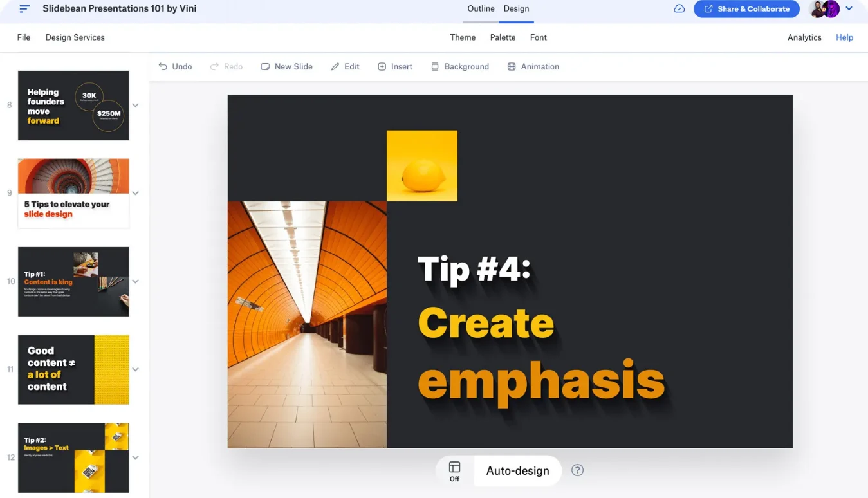This screenshot has width=868, height=498.
Task: Expand options for slide 8
Action: (x=136, y=106)
